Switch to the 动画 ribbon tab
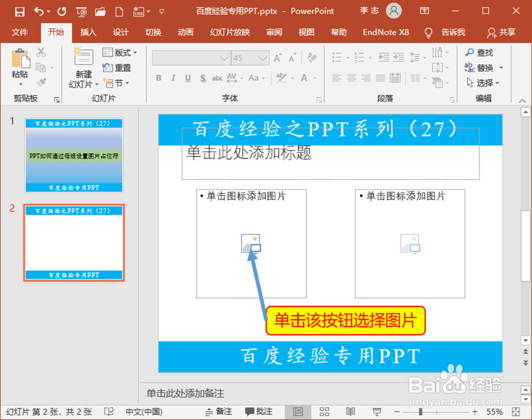 click(x=185, y=32)
